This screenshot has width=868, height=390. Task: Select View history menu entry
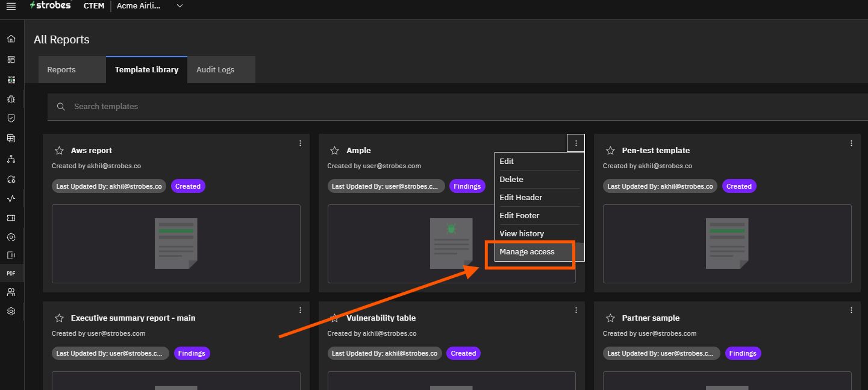[539, 234]
